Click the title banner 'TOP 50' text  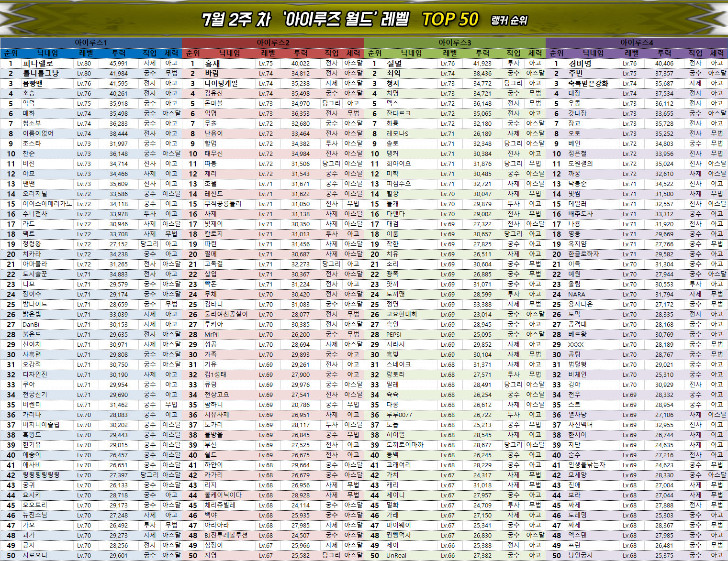click(450, 20)
